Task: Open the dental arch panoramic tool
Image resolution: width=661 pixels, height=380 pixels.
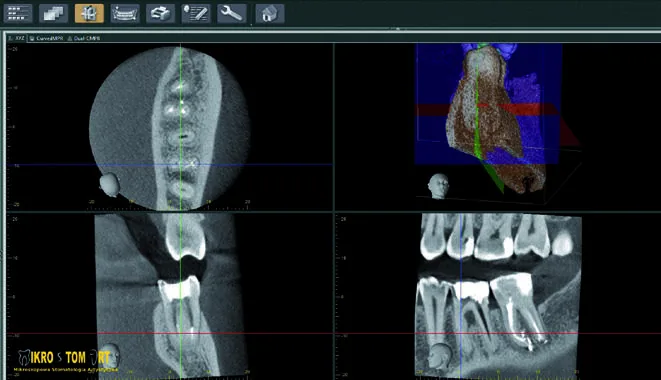Action: point(125,13)
